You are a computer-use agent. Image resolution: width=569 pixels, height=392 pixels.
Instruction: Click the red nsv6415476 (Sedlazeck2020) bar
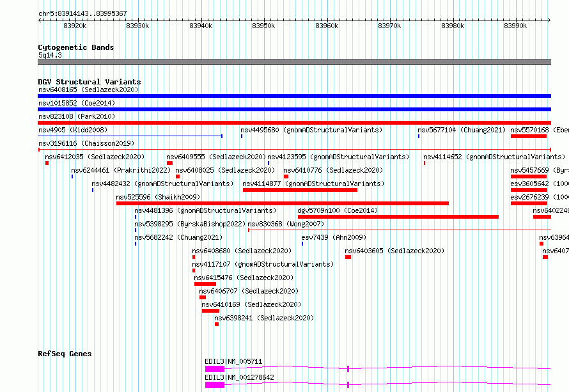click(x=205, y=284)
